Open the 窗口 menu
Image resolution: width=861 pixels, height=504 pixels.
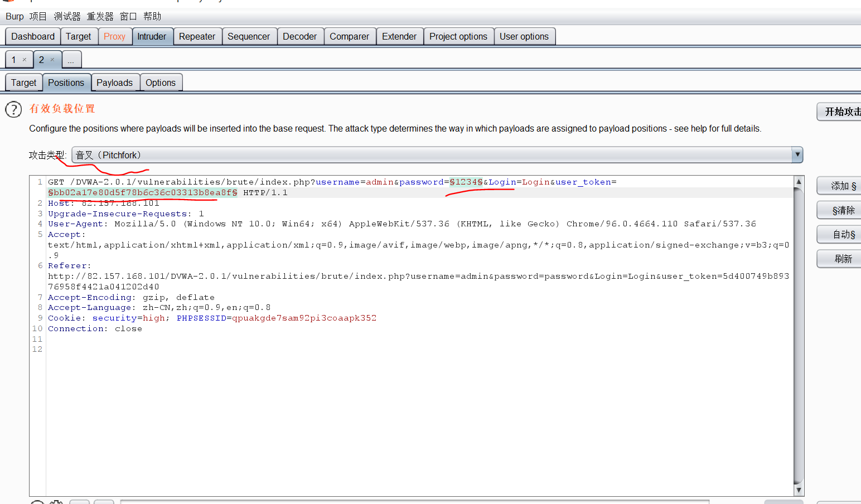pyautogui.click(x=128, y=16)
